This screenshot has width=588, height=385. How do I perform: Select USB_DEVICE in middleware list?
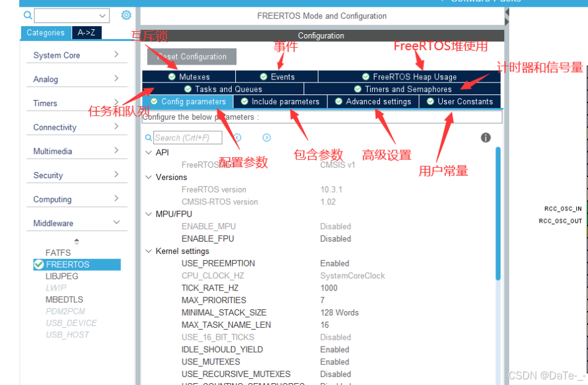coord(71,323)
